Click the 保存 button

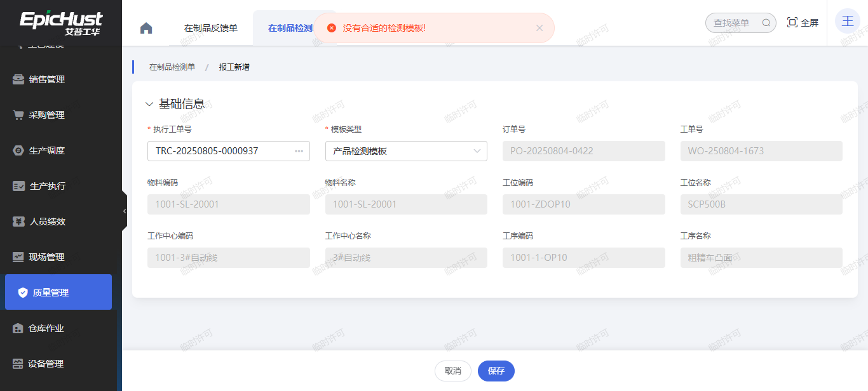click(x=496, y=371)
